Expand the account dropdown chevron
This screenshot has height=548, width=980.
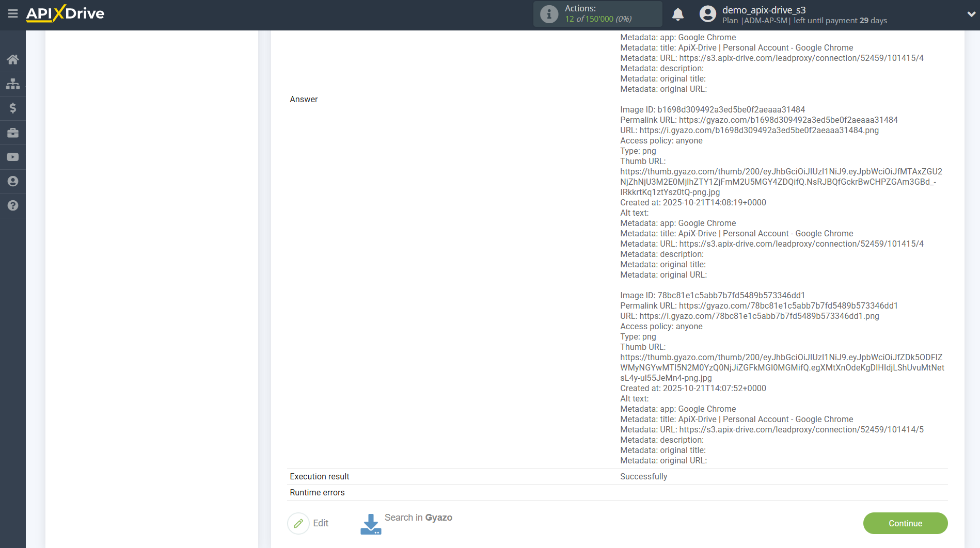(971, 14)
